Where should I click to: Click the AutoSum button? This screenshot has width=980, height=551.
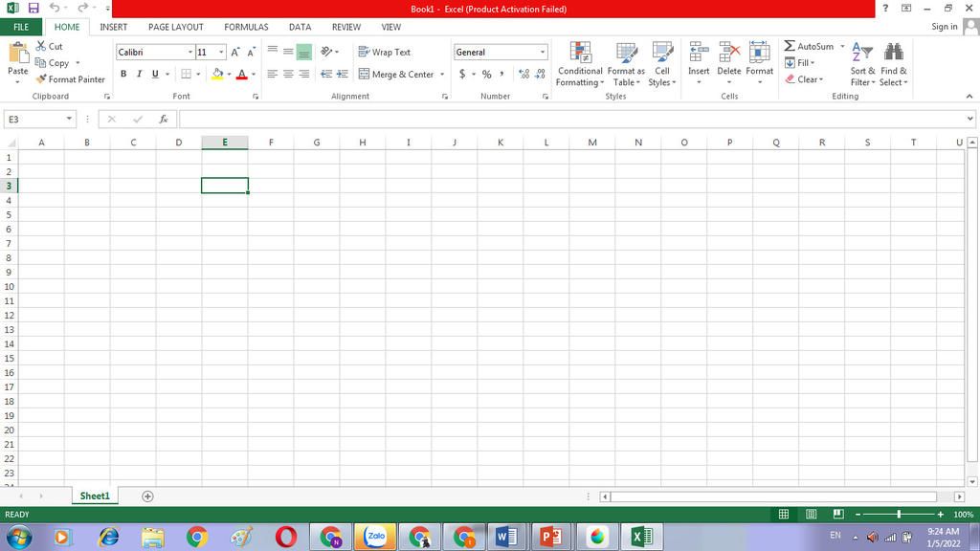[x=808, y=46]
